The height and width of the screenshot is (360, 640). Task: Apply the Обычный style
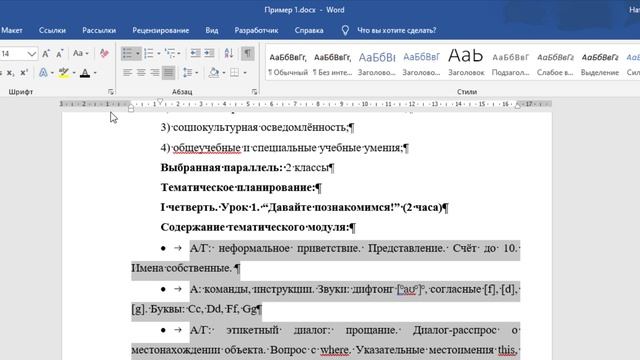pos(288,63)
